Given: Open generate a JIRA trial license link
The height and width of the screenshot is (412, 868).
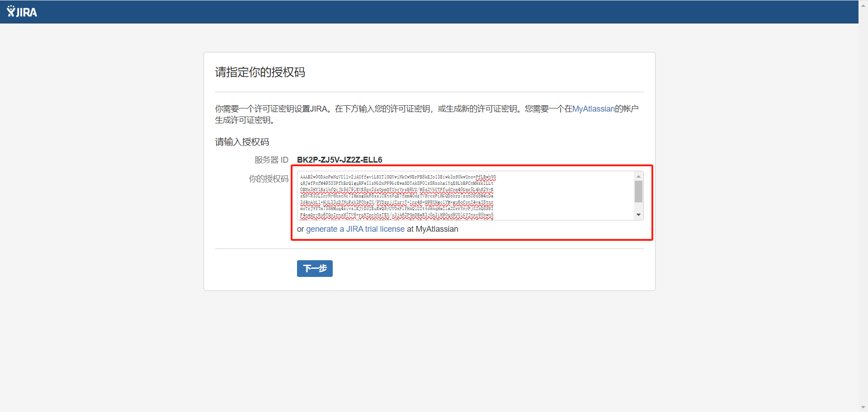Looking at the screenshot, I should (355, 229).
